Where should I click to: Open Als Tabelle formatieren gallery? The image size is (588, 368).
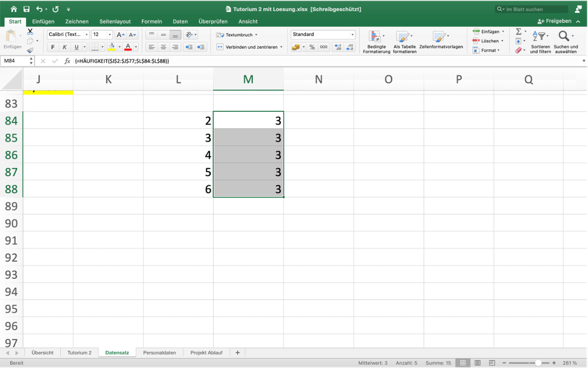click(x=404, y=42)
